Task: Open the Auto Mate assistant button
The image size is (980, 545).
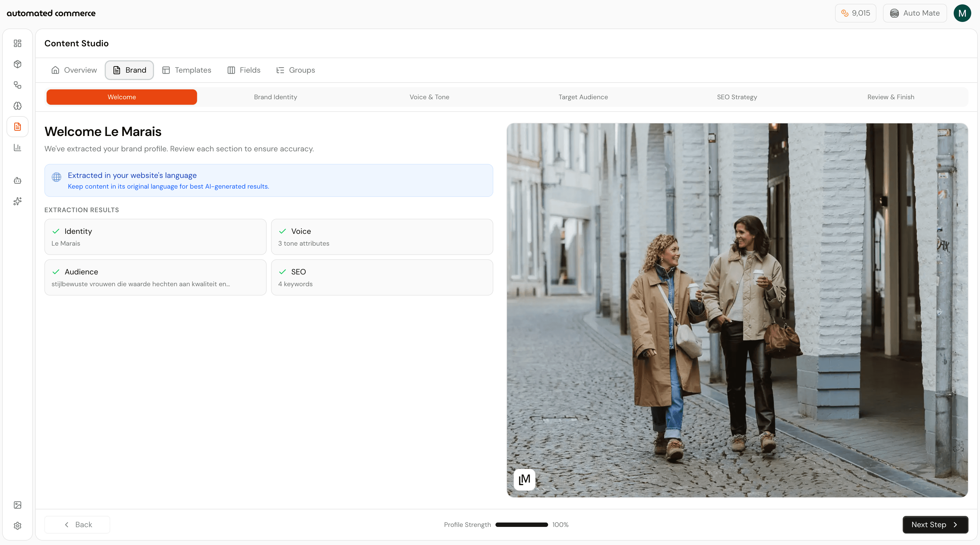Action: pyautogui.click(x=915, y=13)
